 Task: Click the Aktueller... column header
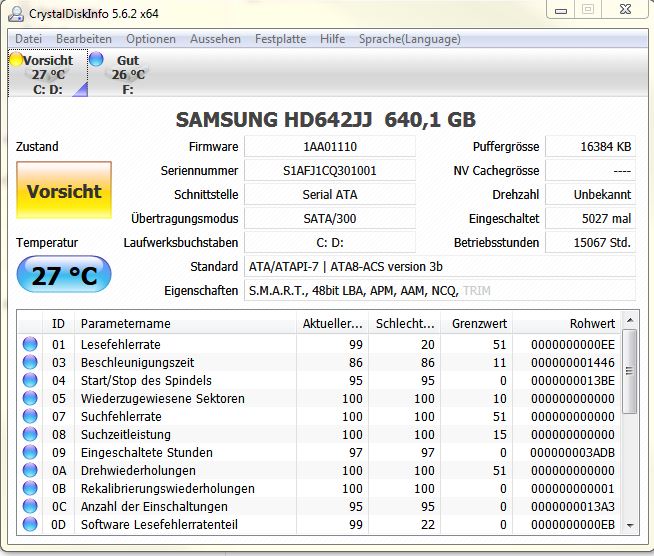[x=332, y=323]
